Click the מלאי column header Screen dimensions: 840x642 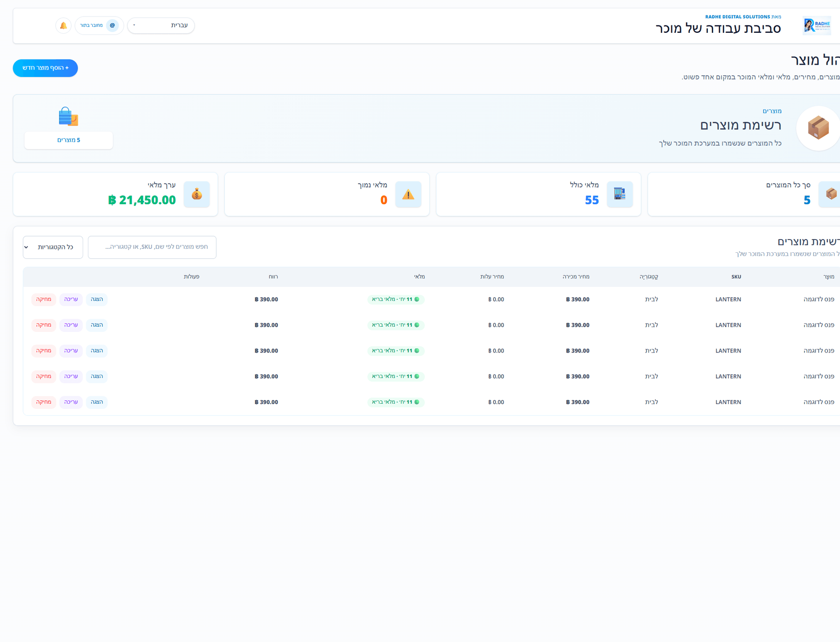click(x=420, y=277)
